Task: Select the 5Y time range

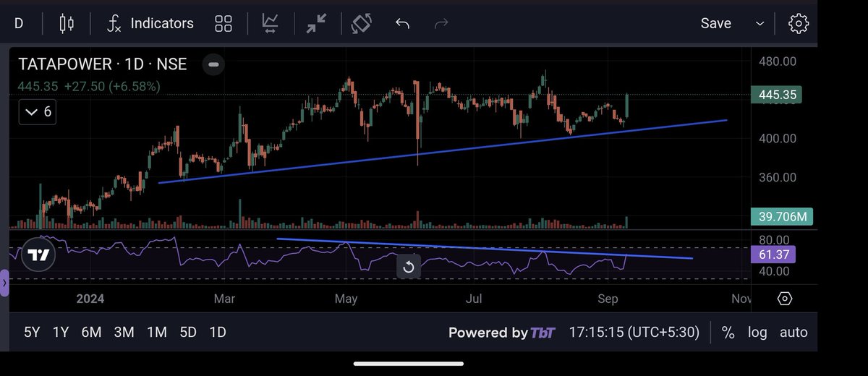Action: click(x=32, y=333)
